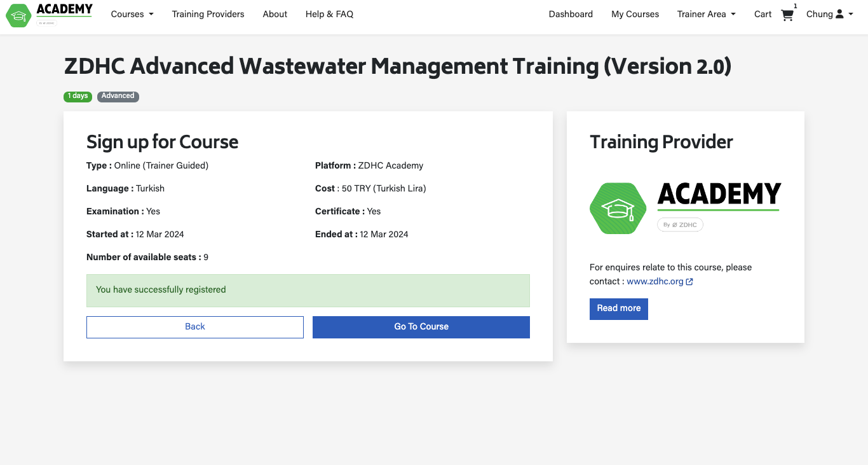Open My Courses

pos(635,14)
